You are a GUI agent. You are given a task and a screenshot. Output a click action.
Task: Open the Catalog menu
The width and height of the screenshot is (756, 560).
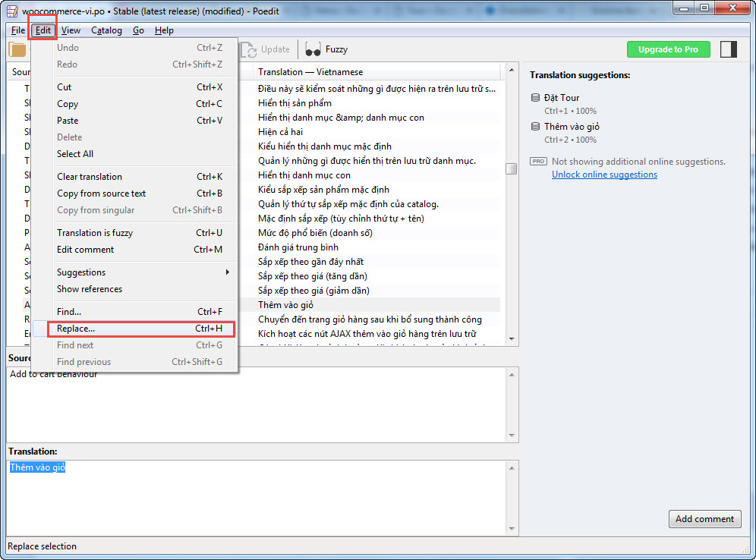coord(106,30)
